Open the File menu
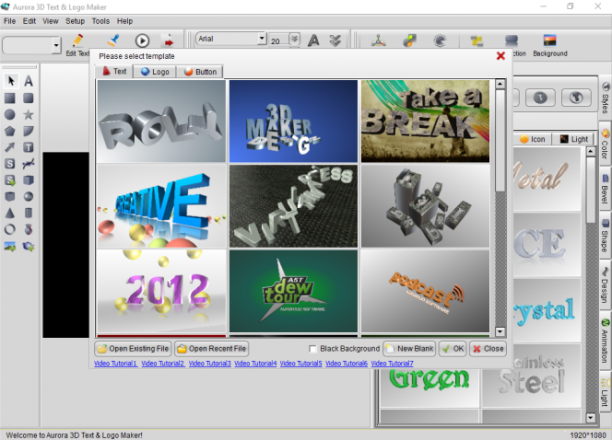Image resolution: width=612 pixels, height=440 pixels. coord(10,21)
